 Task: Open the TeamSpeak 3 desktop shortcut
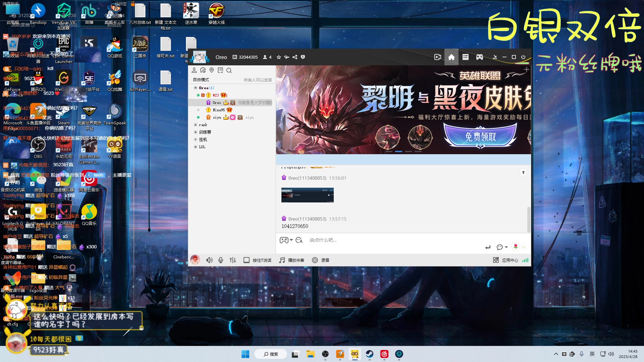(115, 117)
